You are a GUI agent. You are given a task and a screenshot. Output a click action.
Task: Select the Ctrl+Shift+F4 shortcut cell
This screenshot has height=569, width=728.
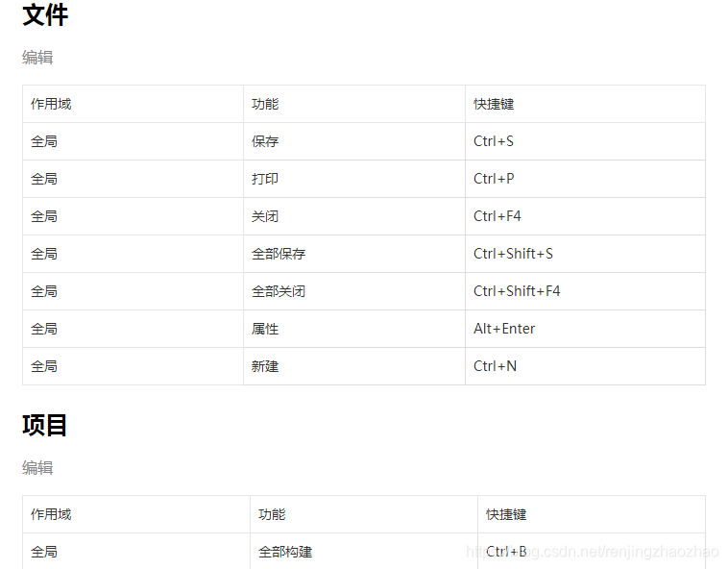click(x=585, y=291)
